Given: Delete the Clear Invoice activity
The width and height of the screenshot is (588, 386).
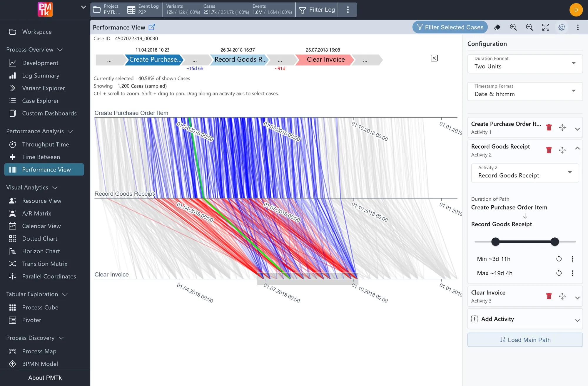Looking at the screenshot, I should click(x=549, y=296).
